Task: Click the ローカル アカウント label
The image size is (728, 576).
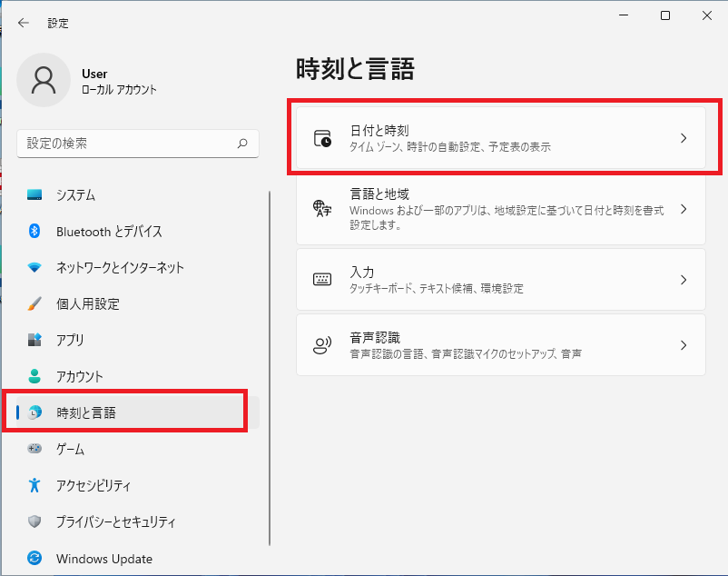Action: click(119, 90)
